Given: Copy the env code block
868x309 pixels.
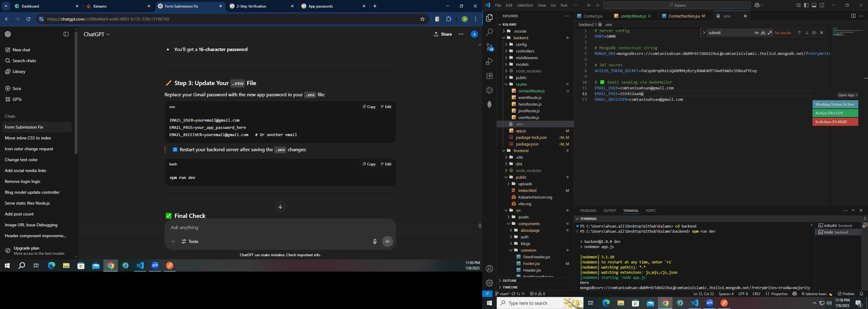Looking at the screenshot, I should pyautogui.click(x=369, y=107).
